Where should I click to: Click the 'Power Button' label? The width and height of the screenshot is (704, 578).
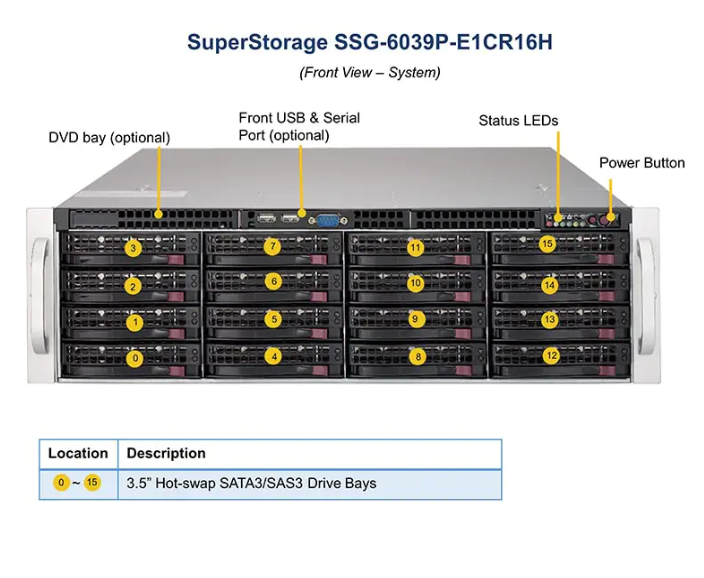tap(642, 163)
